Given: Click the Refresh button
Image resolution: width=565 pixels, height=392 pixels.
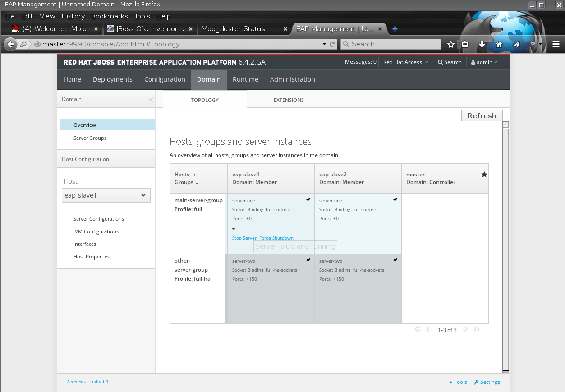Looking at the screenshot, I should click(x=482, y=115).
